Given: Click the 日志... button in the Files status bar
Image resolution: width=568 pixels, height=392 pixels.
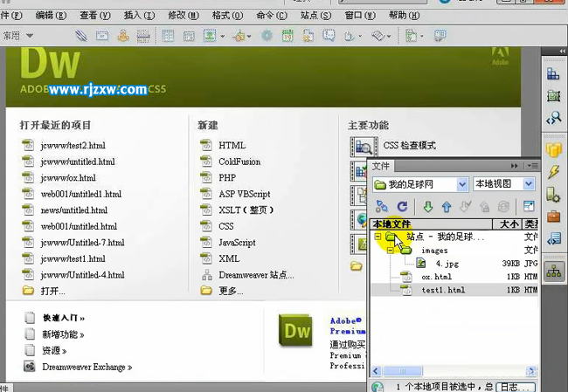Looking at the screenshot, I should click(515, 387).
